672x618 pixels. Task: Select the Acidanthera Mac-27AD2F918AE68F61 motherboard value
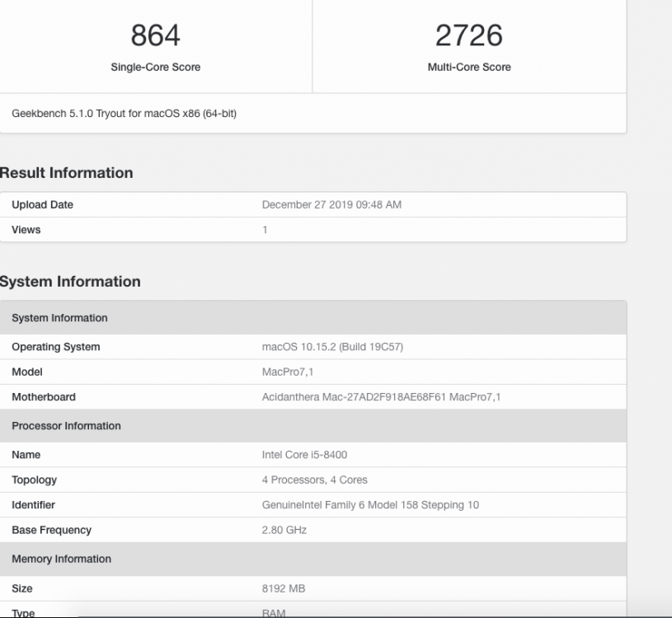381,397
